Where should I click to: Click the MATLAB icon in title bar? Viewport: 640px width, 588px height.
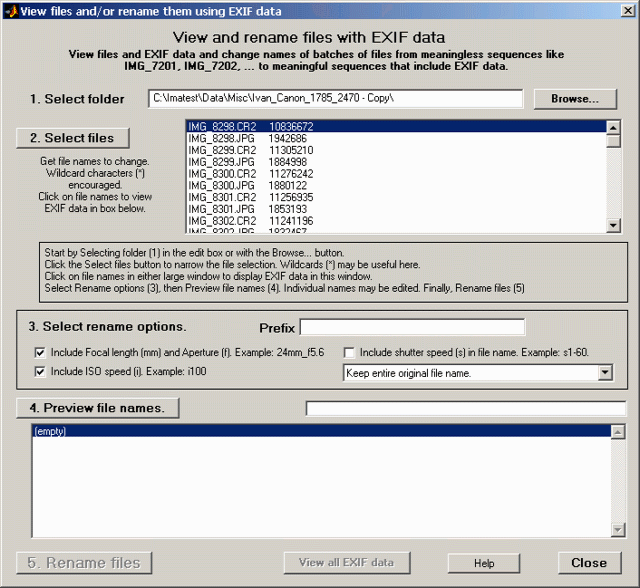[11, 11]
